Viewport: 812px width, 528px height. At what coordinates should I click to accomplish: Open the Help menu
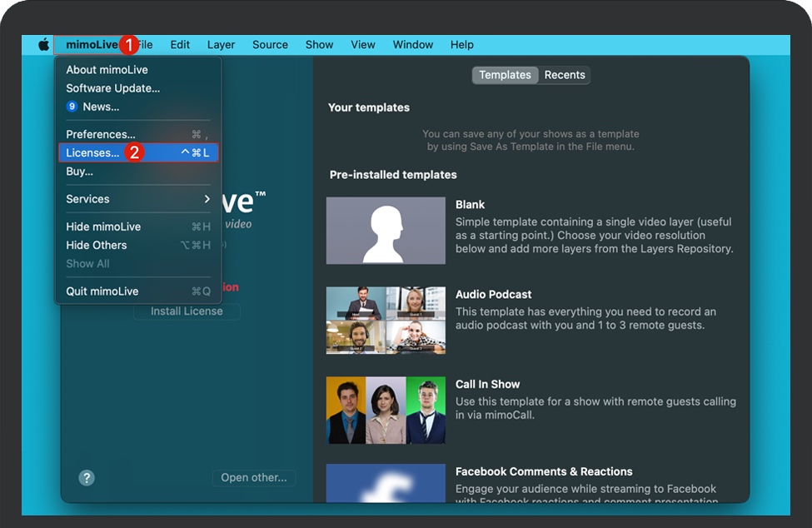[462, 45]
